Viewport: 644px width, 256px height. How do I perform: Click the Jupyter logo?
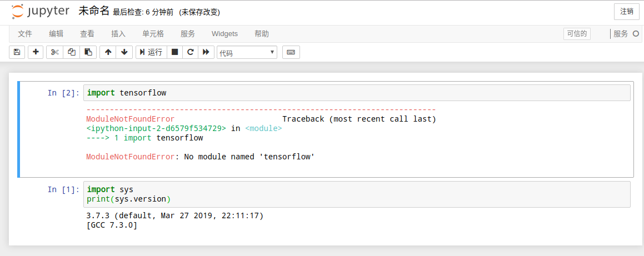[x=40, y=11]
